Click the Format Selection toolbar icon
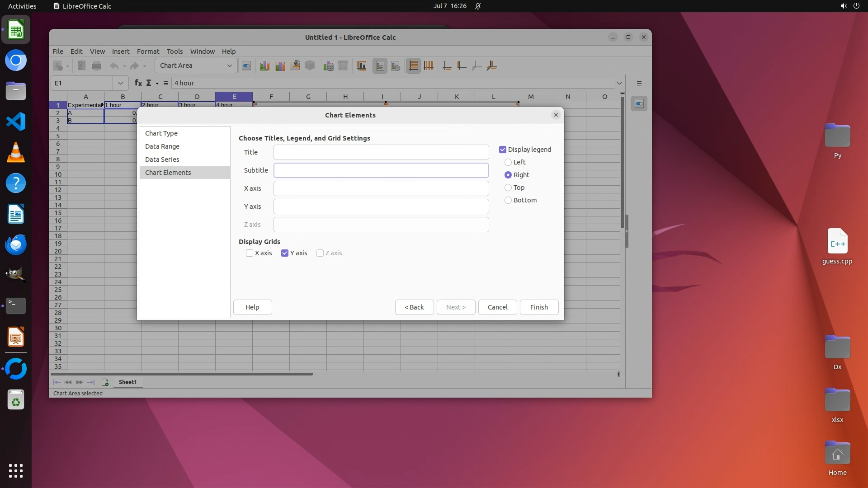This screenshot has height=488, width=868. coord(246,66)
